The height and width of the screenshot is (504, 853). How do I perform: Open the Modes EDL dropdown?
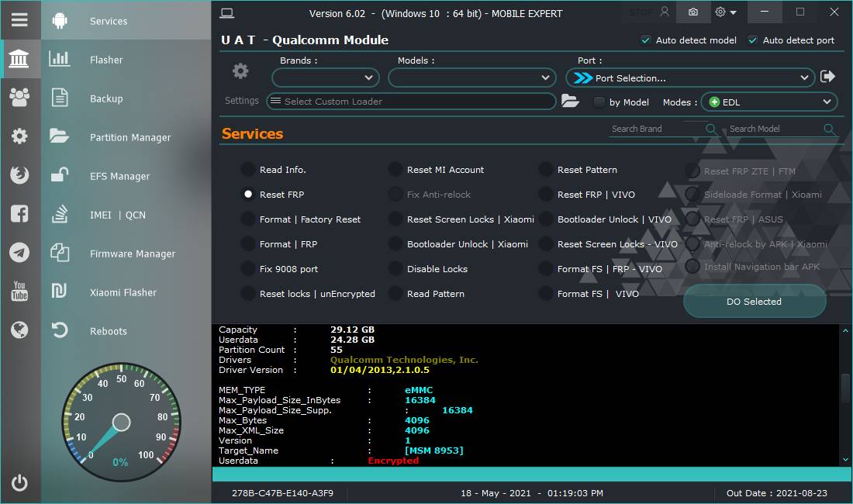[768, 102]
